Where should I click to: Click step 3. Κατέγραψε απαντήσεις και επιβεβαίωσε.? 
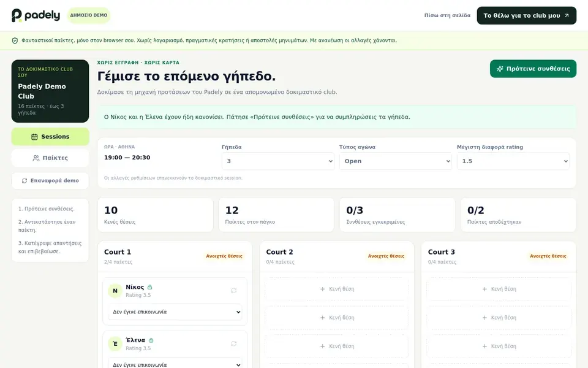pos(50,247)
